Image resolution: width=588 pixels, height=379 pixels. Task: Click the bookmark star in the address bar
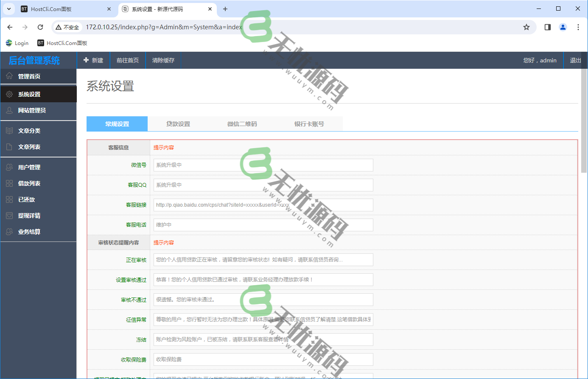tap(526, 27)
